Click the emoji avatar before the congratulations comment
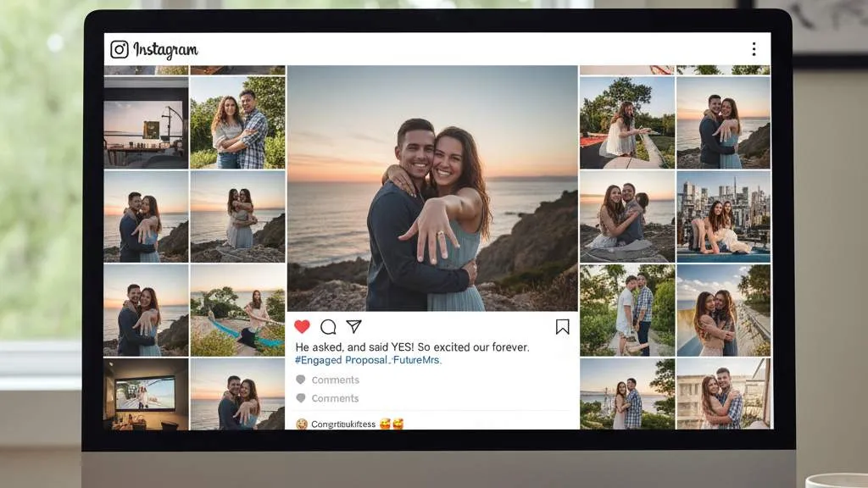868x488 pixels. (x=301, y=424)
